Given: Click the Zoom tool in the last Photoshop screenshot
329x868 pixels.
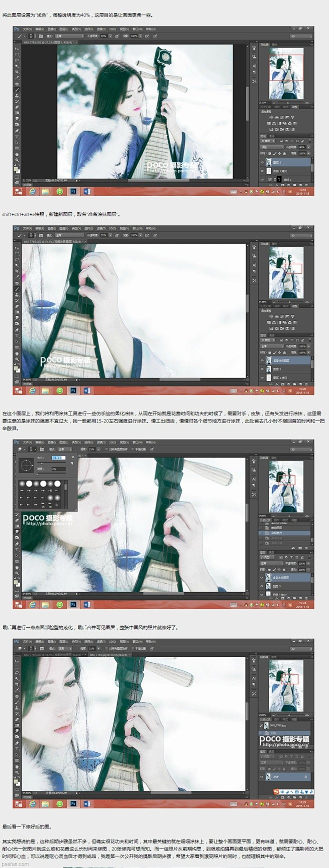Looking at the screenshot, I should coord(17,772).
